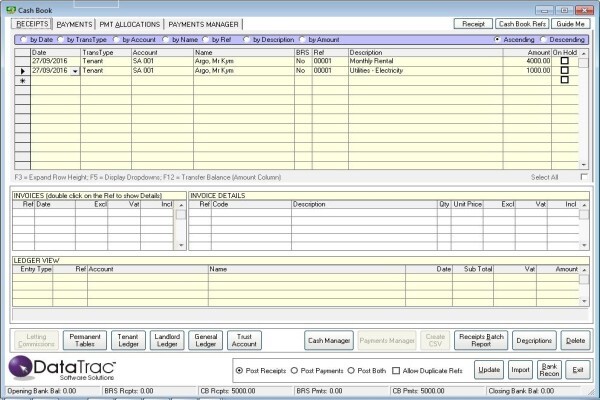Viewport: 600px width, 400px height.
Task: Exit the Cash Book
Action: click(x=578, y=370)
